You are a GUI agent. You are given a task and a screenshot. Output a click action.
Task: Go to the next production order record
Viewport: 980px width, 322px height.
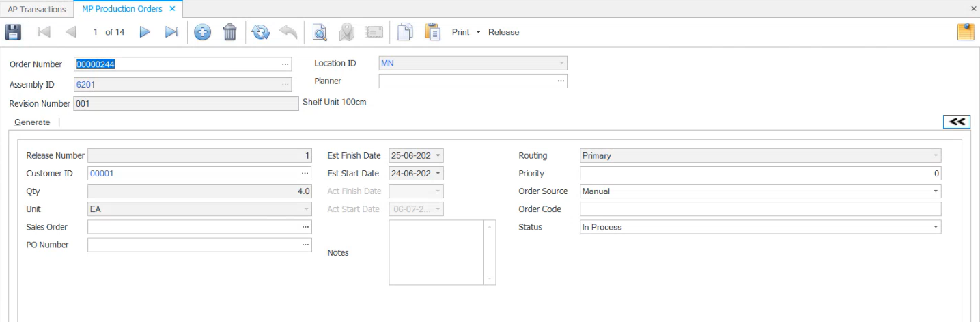pyautogui.click(x=145, y=32)
